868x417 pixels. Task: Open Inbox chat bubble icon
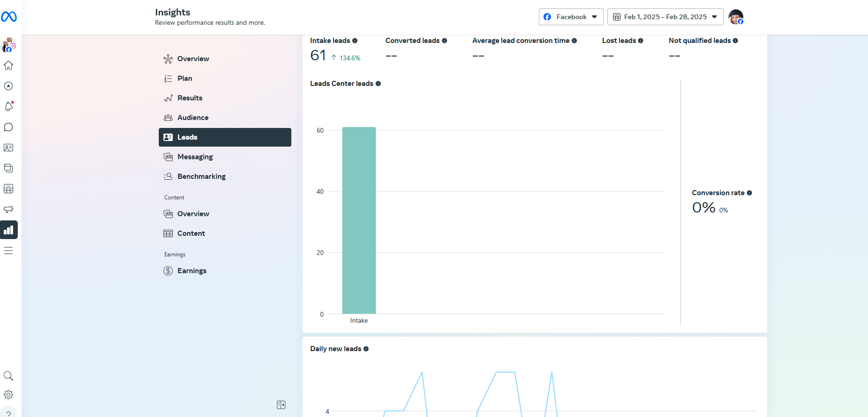click(x=8, y=127)
